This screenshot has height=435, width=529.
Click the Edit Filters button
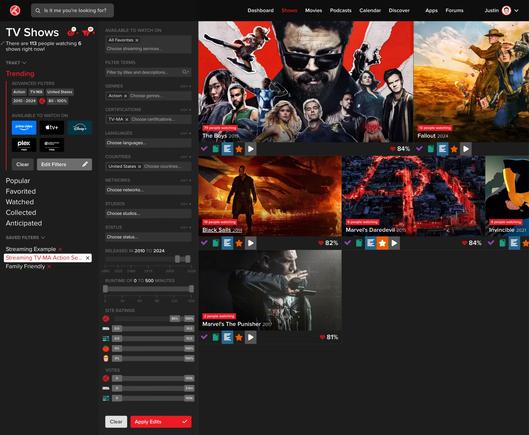64,164
